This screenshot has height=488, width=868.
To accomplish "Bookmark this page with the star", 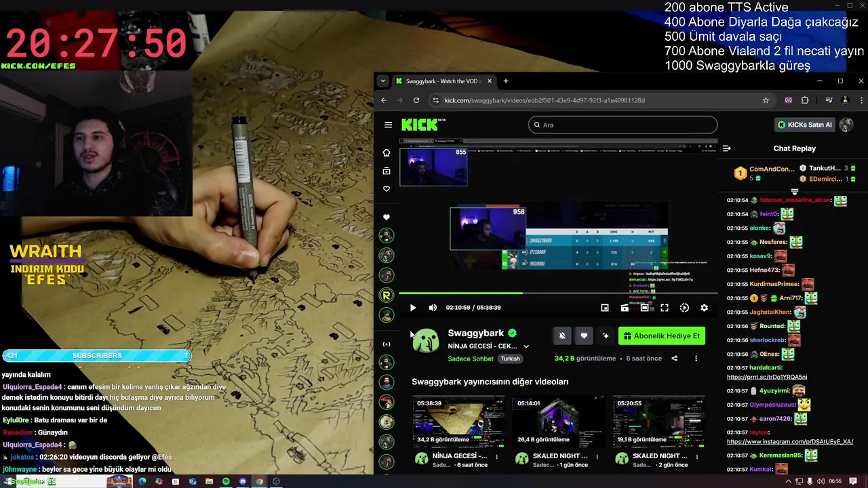I will (766, 100).
